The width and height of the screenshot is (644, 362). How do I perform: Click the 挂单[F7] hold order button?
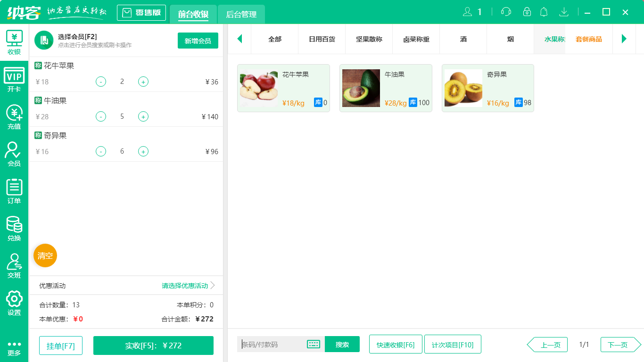[x=61, y=346]
